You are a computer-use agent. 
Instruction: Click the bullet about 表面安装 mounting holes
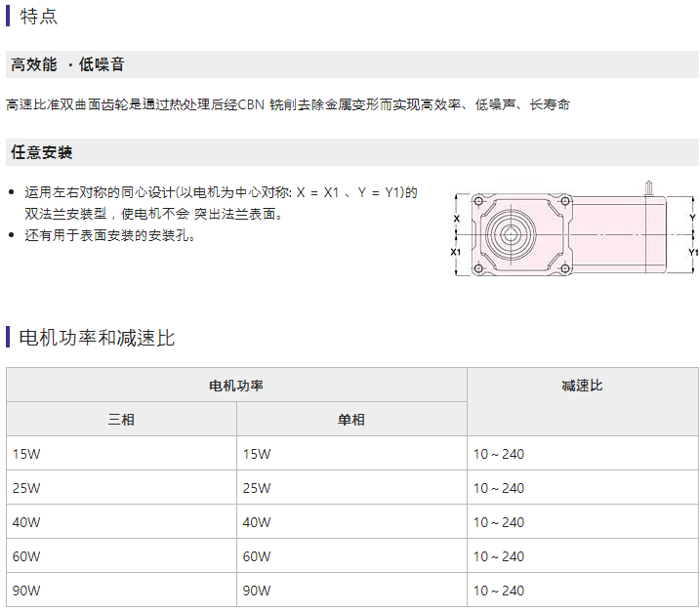(x=109, y=235)
